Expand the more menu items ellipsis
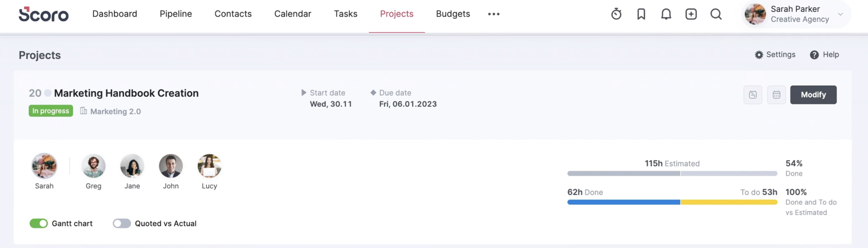 (494, 14)
